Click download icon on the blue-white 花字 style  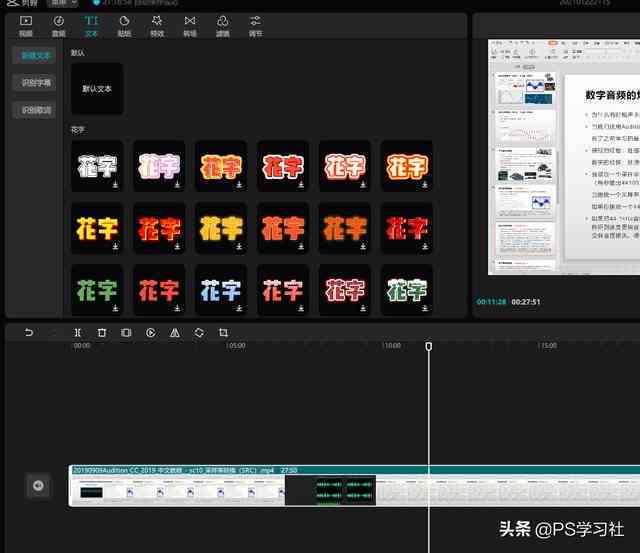[x=239, y=308]
